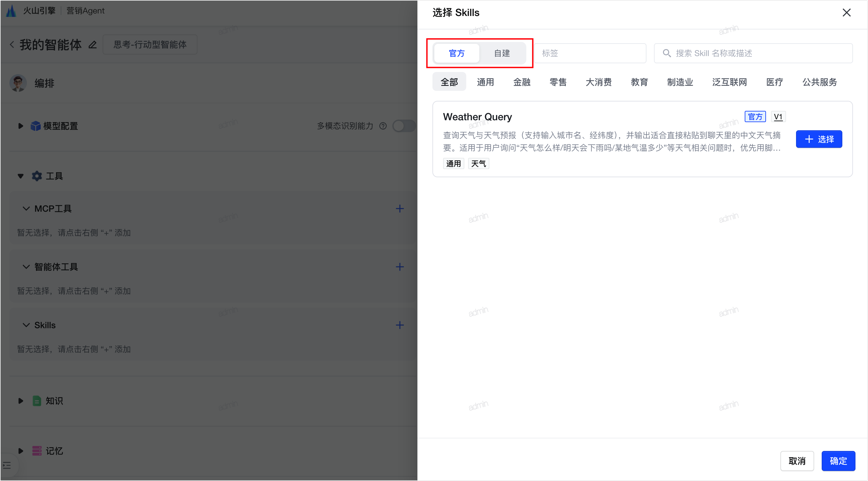868x481 pixels.
Task: Filter by the 泛互联网 category
Action: 729,82
